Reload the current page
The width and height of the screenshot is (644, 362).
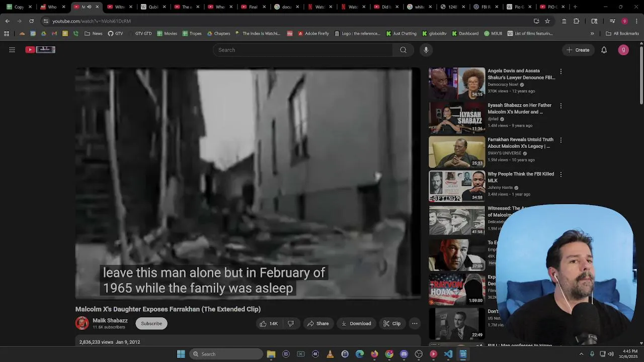(x=31, y=21)
